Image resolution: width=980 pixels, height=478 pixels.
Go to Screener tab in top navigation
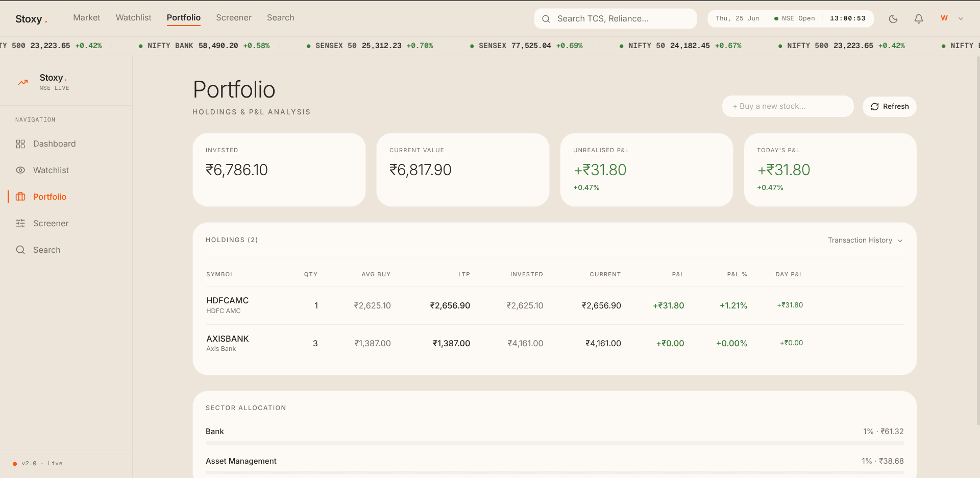tap(234, 18)
